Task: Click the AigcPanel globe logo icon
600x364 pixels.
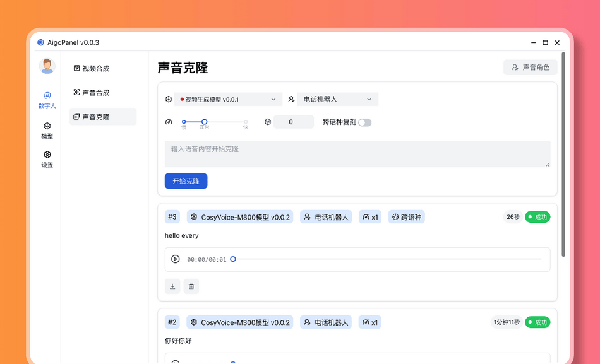Action: click(x=41, y=43)
